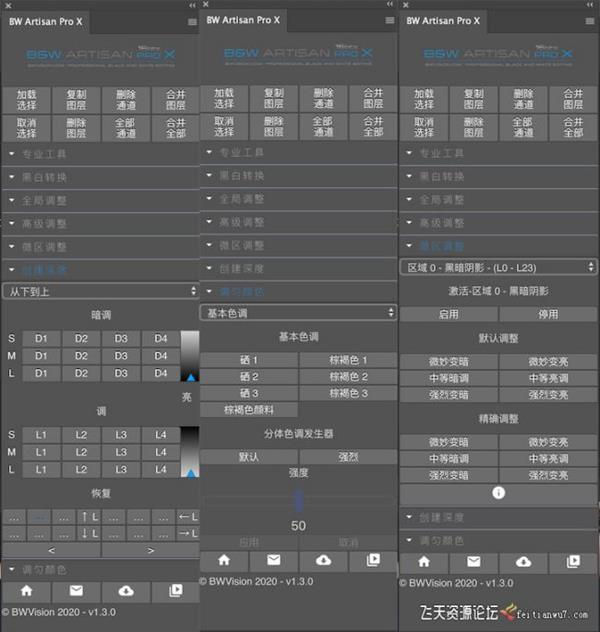
Task: Click the 默认 split-toning generator button
Action: (x=249, y=457)
